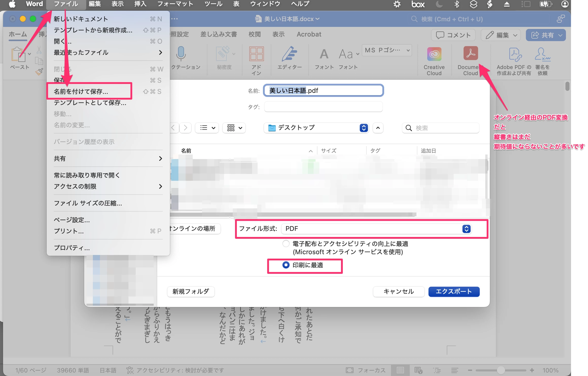Open the Editor (エディター) tool icon

point(289,54)
